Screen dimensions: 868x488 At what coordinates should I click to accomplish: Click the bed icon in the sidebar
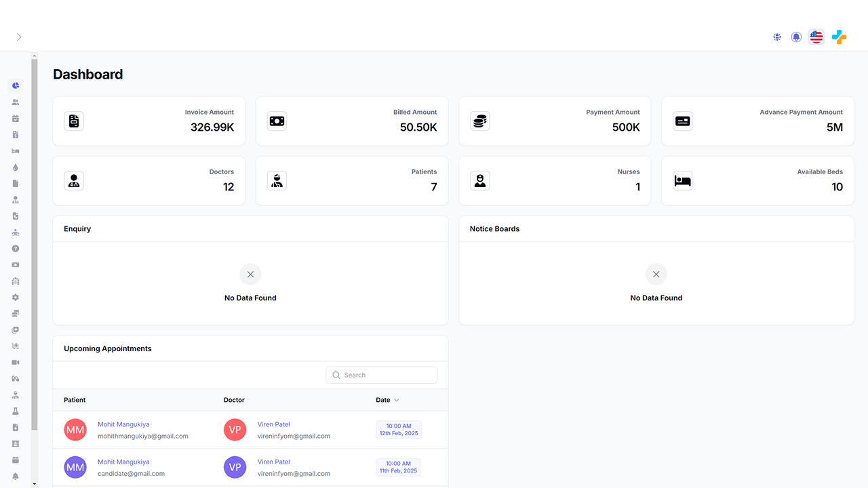(x=16, y=151)
